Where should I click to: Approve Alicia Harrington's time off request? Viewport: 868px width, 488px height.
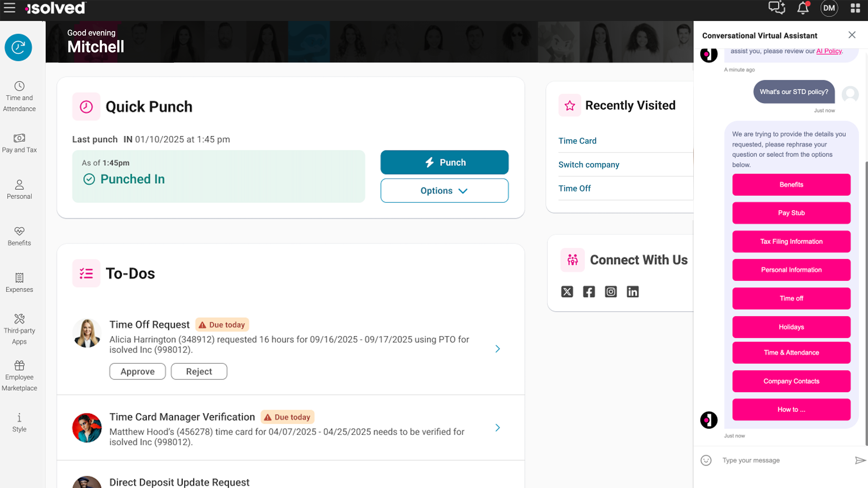pyautogui.click(x=137, y=371)
